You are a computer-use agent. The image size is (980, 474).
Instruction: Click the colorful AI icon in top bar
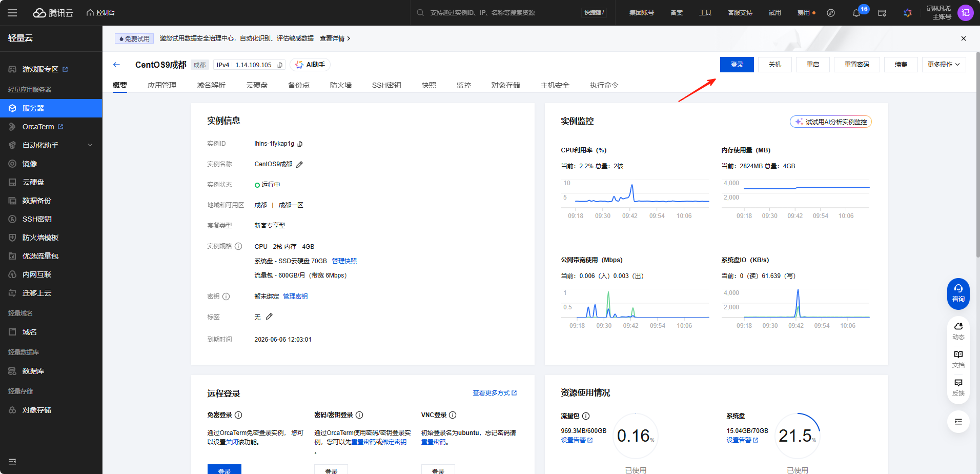908,13
